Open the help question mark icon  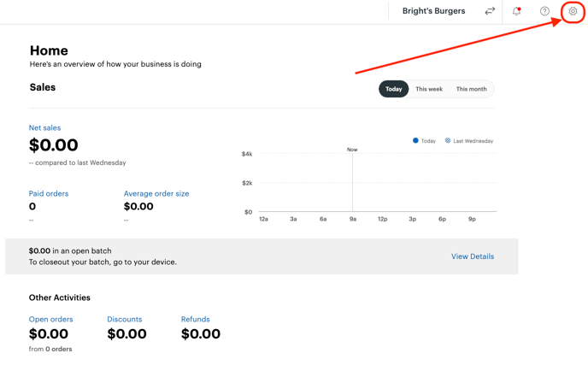coord(544,11)
